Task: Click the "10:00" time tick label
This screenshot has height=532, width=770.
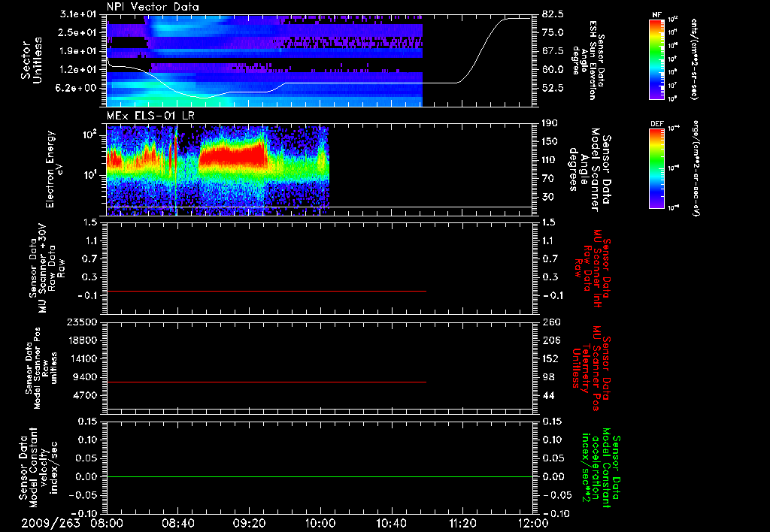Action: [320, 523]
